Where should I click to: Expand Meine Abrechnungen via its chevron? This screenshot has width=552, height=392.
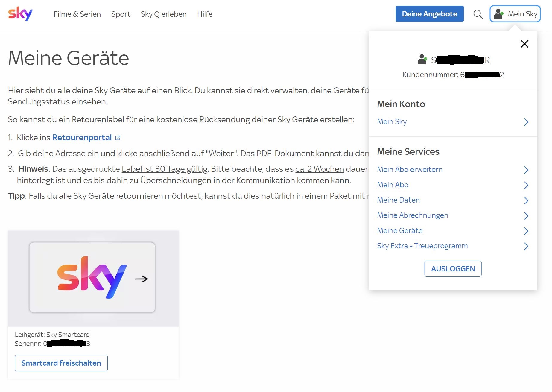click(x=526, y=216)
